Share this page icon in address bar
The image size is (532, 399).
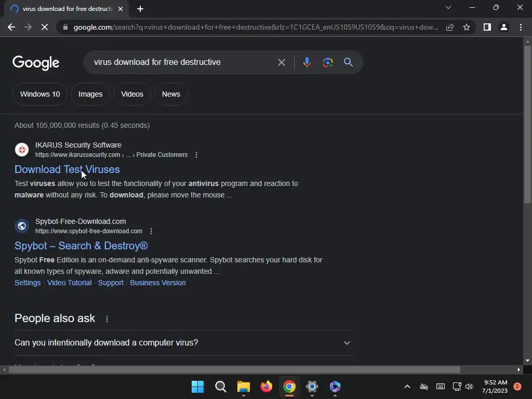(x=450, y=27)
